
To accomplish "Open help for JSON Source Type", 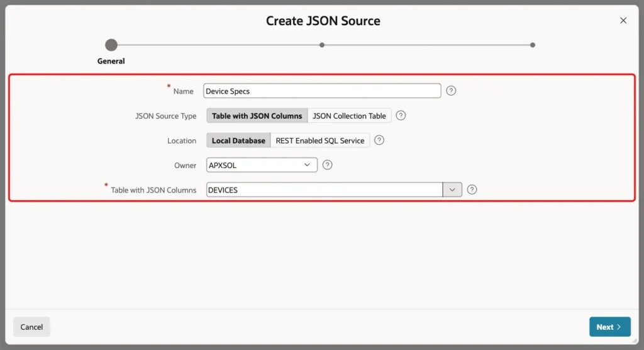I will point(401,116).
